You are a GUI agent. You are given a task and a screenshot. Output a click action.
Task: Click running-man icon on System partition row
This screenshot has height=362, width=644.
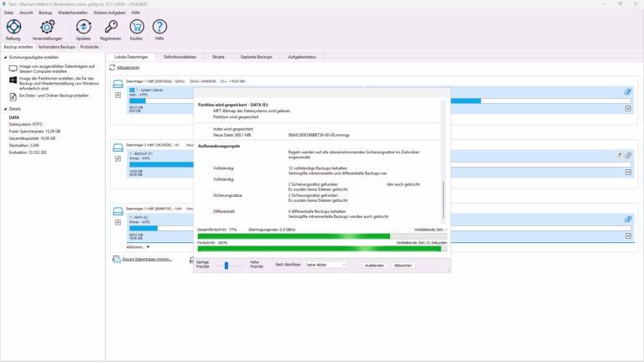tap(627, 91)
